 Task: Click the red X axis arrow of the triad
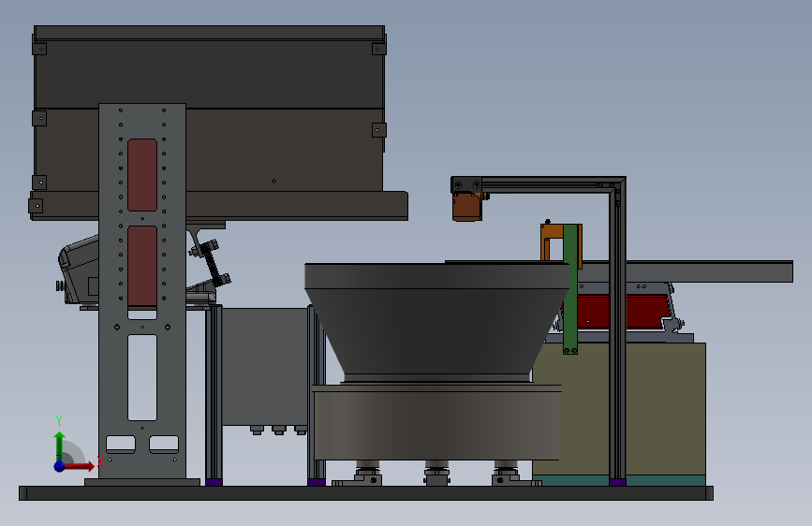click(81, 466)
